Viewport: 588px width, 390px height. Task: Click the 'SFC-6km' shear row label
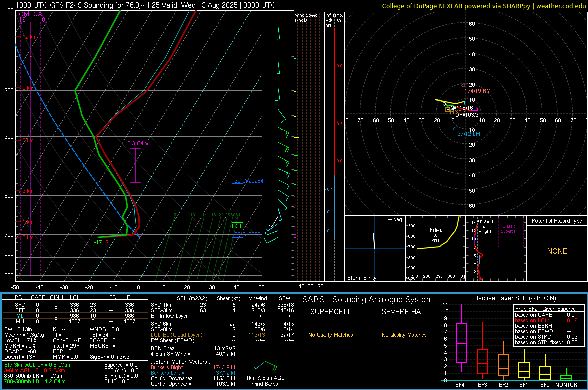(161, 324)
